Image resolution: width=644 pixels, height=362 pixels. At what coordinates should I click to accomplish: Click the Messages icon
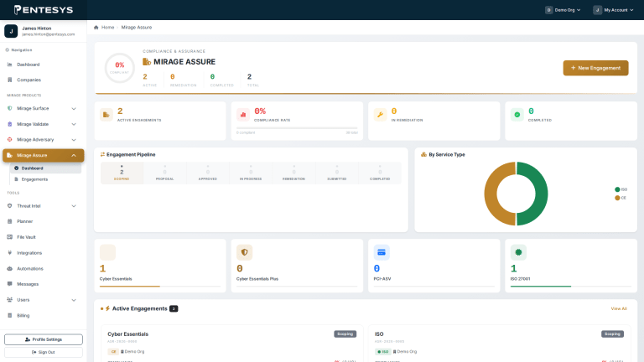click(10, 284)
